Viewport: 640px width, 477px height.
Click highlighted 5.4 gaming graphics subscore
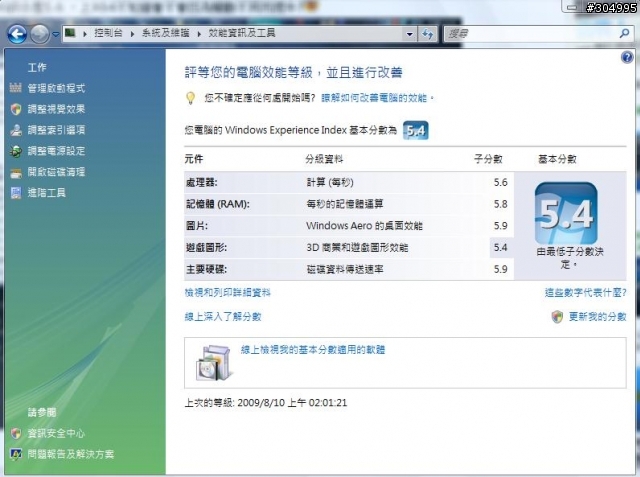(x=500, y=247)
